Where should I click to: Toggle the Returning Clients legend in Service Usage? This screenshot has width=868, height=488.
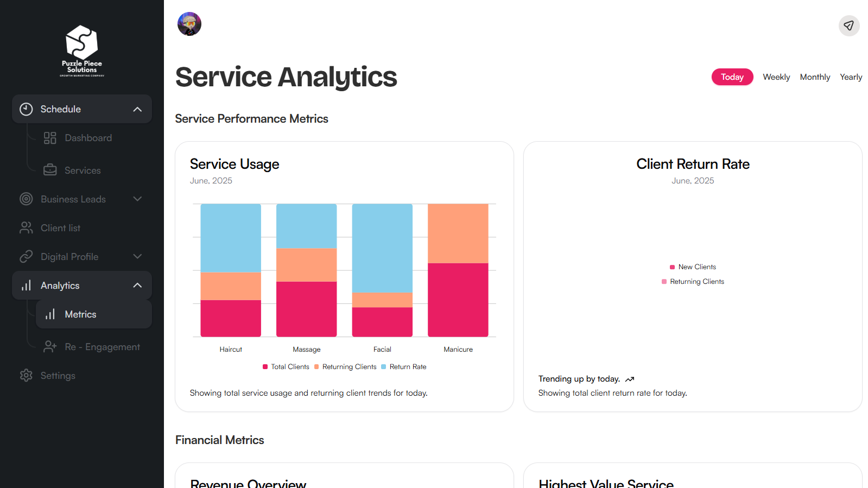click(345, 366)
